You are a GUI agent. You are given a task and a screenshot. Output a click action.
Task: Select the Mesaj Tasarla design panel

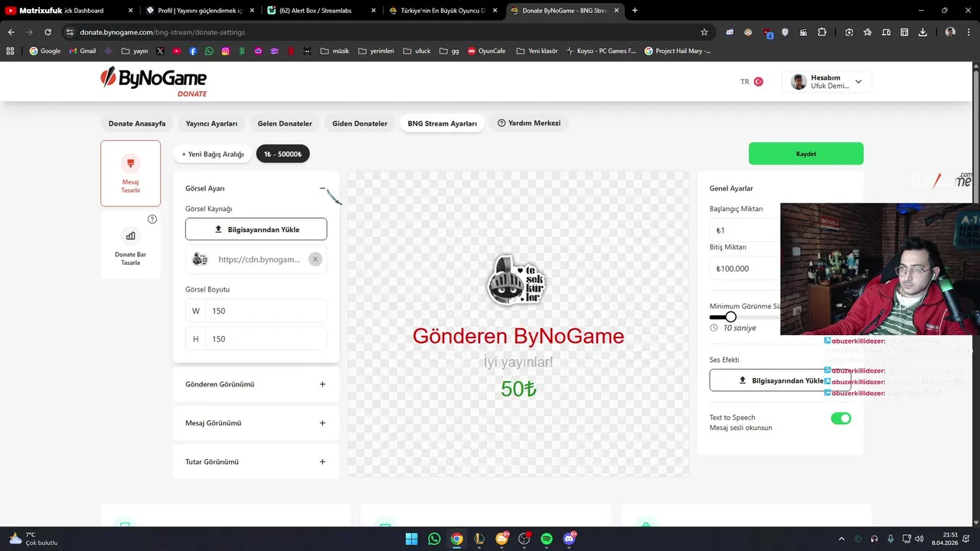(x=130, y=173)
